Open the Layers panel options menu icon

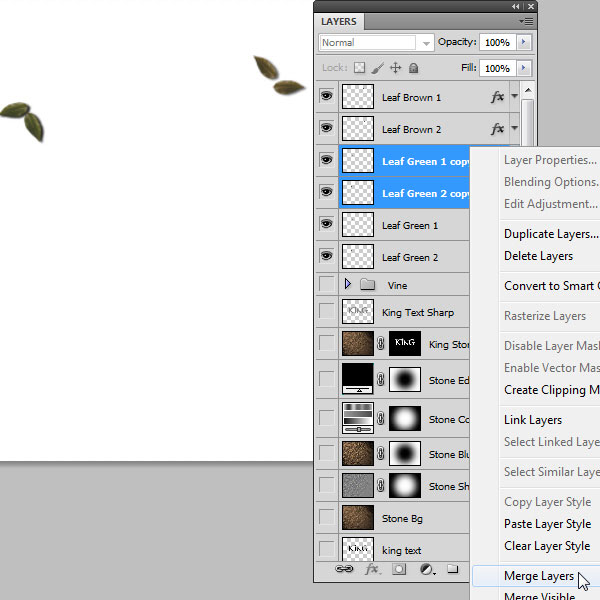[527, 21]
